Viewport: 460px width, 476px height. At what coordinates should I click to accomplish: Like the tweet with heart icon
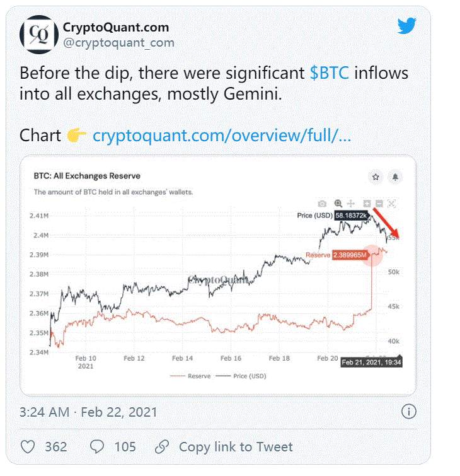tap(28, 447)
